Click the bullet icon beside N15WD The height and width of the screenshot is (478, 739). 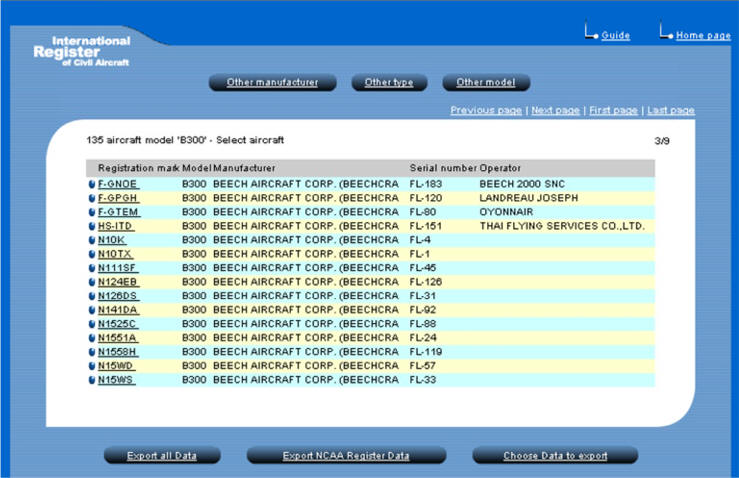[x=92, y=366]
